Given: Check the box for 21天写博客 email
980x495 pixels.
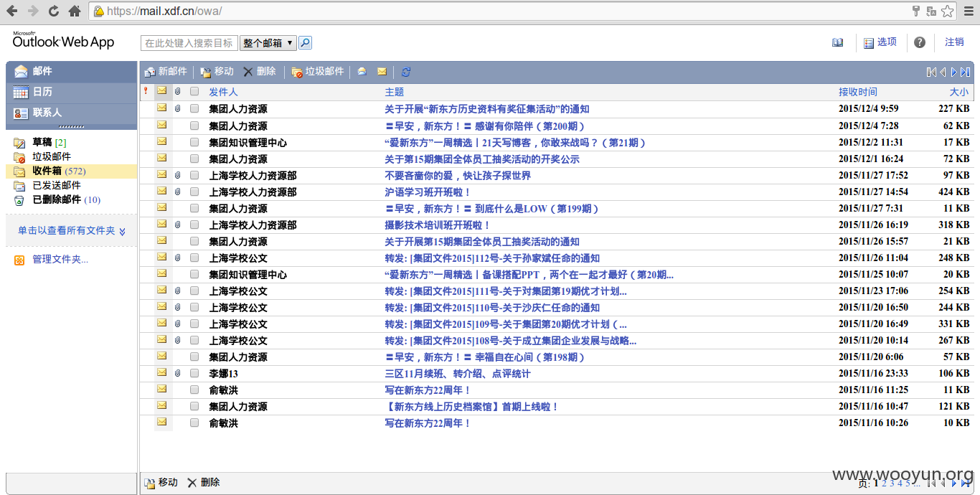Looking at the screenshot, I should 194,142.
